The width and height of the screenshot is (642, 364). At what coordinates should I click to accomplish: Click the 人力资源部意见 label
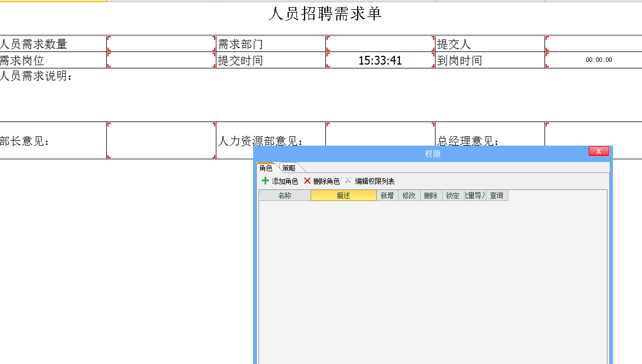tap(260, 140)
